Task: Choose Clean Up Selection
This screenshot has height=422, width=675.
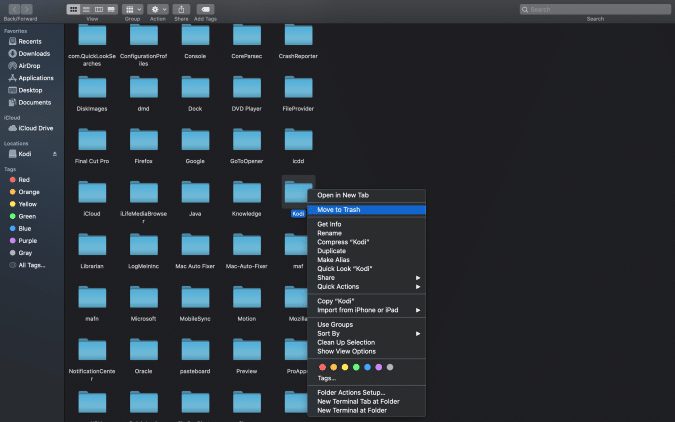Action: [x=366, y=342]
